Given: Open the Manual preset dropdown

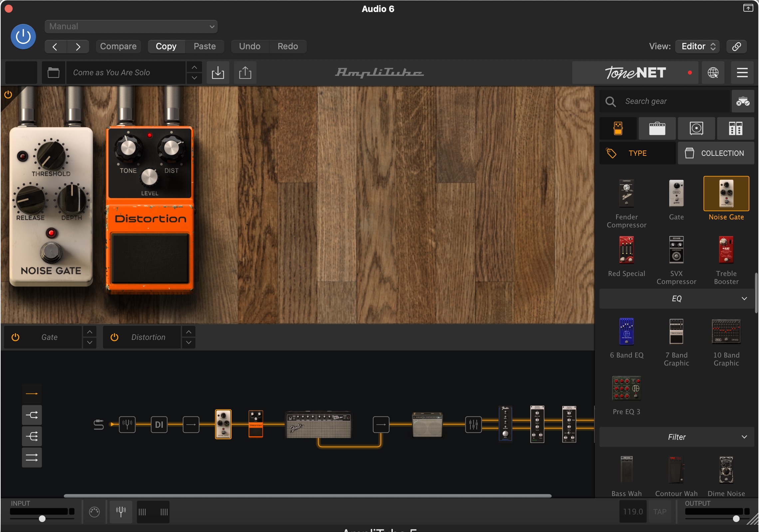Looking at the screenshot, I should point(131,27).
